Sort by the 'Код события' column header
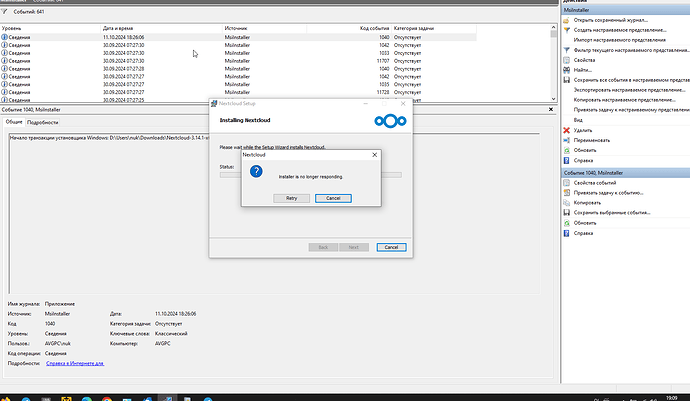Image resolution: width=690 pixels, height=401 pixels. 374,29
